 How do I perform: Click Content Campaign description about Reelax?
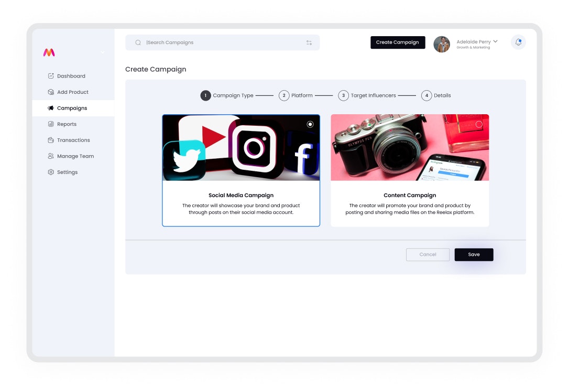click(x=410, y=209)
